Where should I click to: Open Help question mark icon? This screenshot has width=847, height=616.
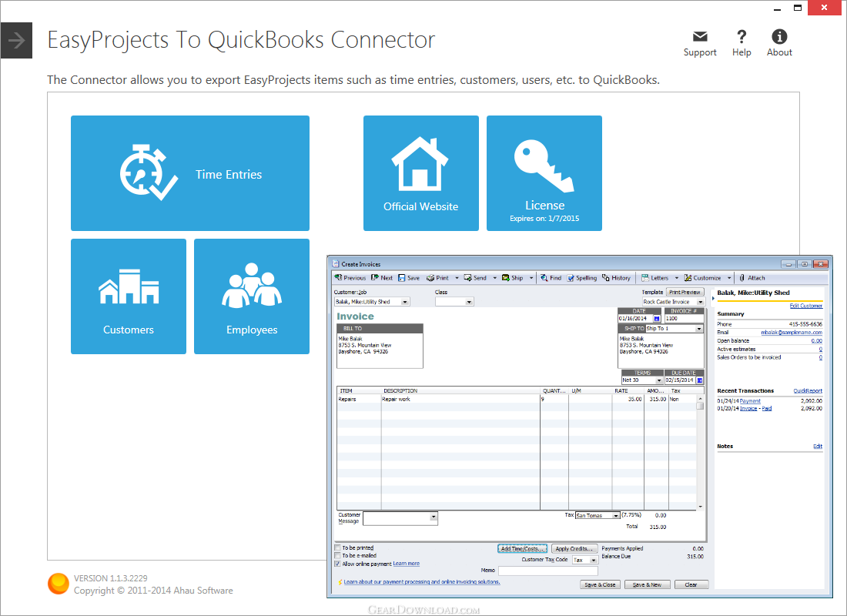pyautogui.click(x=742, y=37)
